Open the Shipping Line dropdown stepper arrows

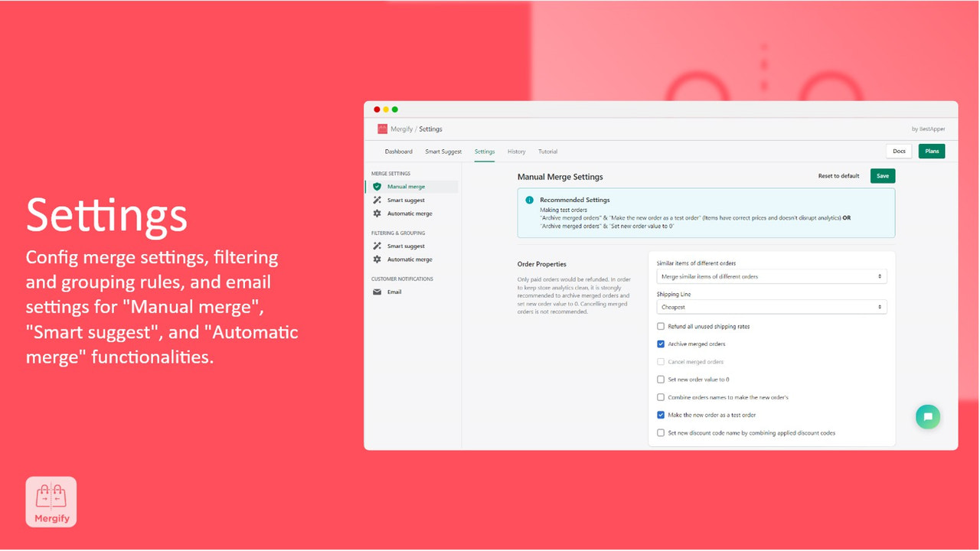(880, 306)
